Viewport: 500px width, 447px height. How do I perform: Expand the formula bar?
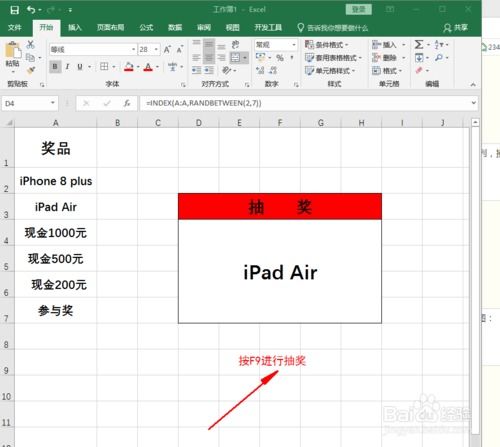click(474, 103)
